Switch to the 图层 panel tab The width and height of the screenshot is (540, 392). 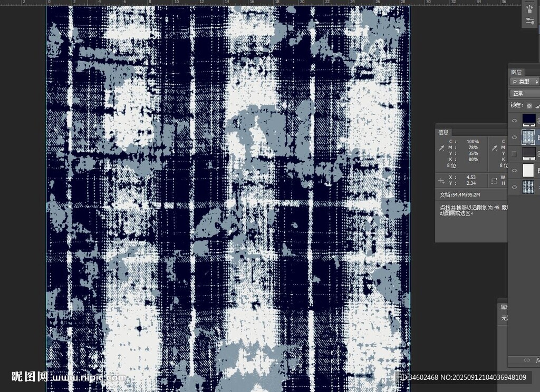pyautogui.click(x=516, y=72)
